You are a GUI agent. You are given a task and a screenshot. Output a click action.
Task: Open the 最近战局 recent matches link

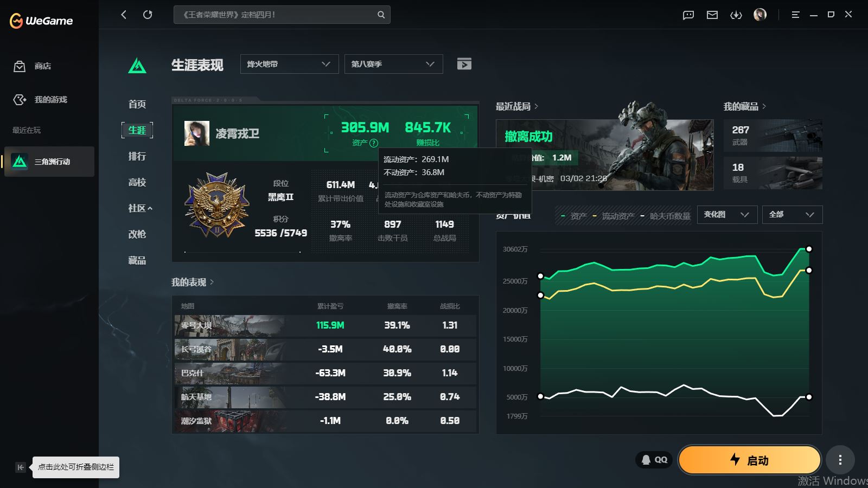[x=516, y=106]
